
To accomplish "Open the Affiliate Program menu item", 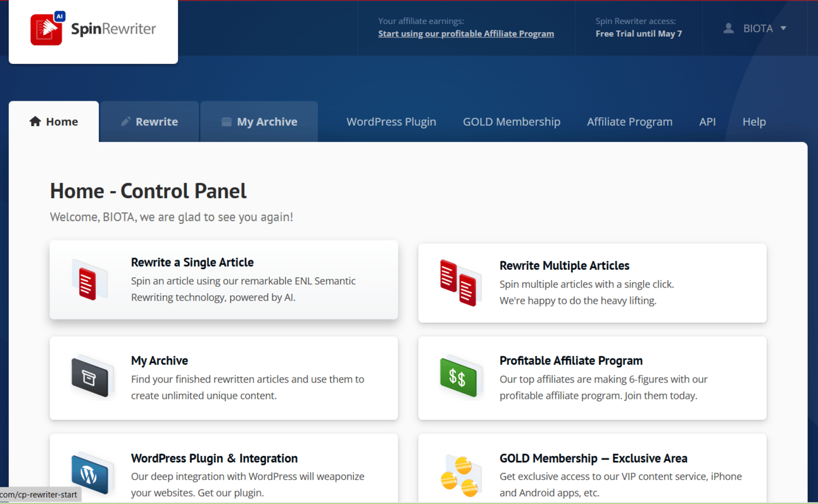I will pos(629,122).
